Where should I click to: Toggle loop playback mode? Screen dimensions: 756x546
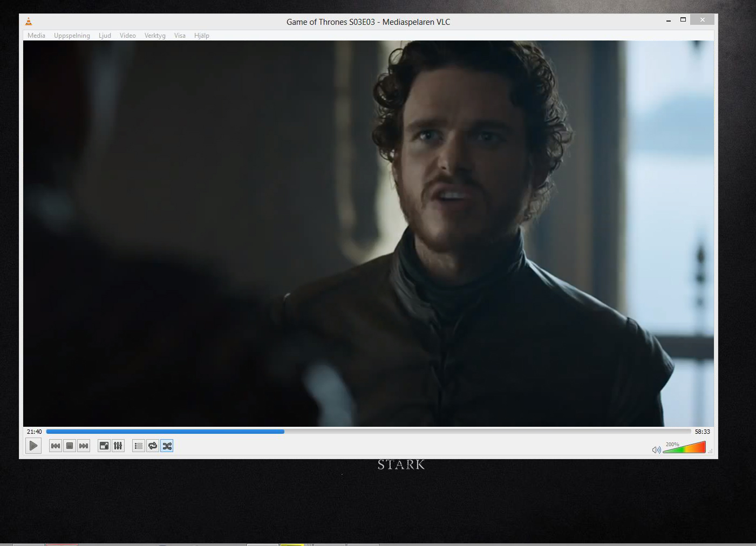(153, 446)
